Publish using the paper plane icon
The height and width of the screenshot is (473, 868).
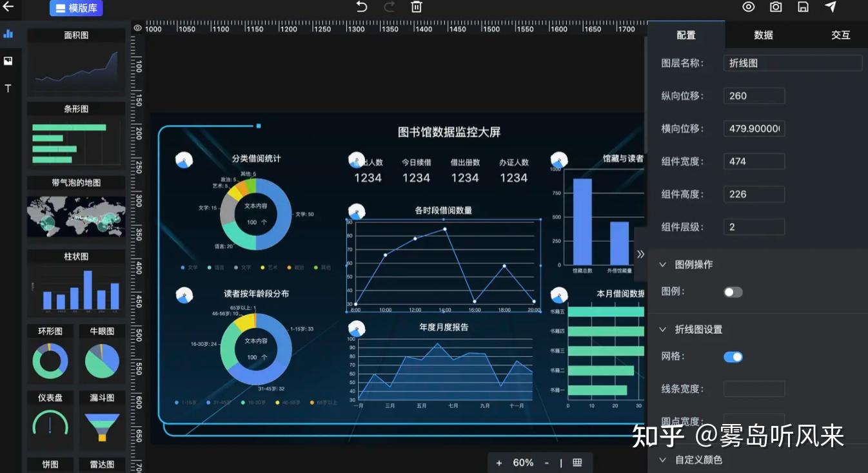(x=831, y=6)
